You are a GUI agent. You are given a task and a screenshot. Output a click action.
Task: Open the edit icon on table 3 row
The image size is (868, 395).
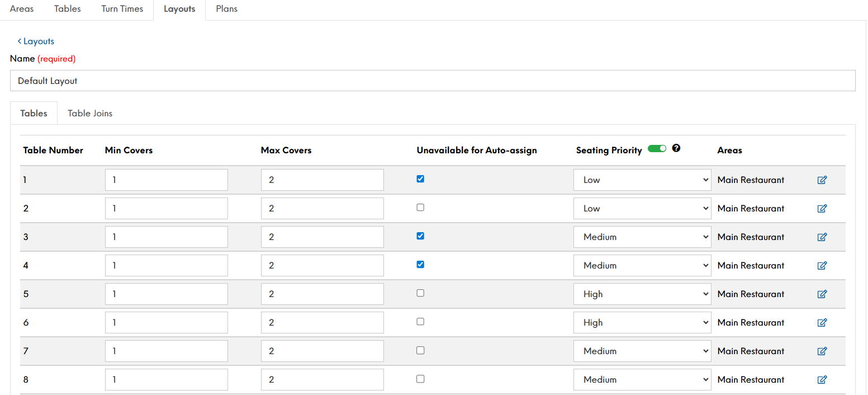tap(822, 237)
